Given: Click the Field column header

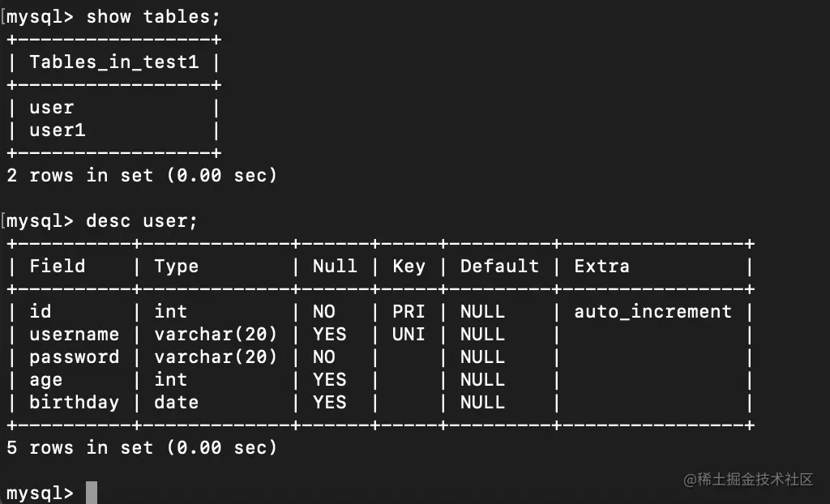Looking at the screenshot, I should tap(58, 266).
